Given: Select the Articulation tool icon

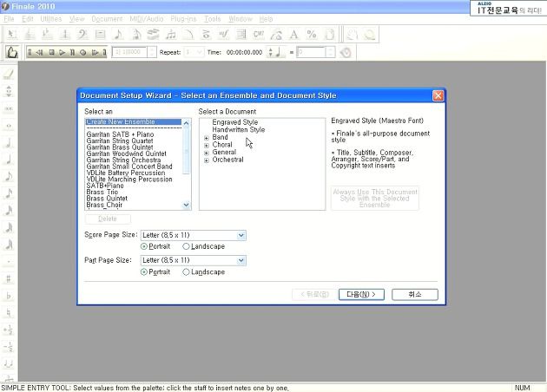Looking at the screenshot, I should 206,35.
